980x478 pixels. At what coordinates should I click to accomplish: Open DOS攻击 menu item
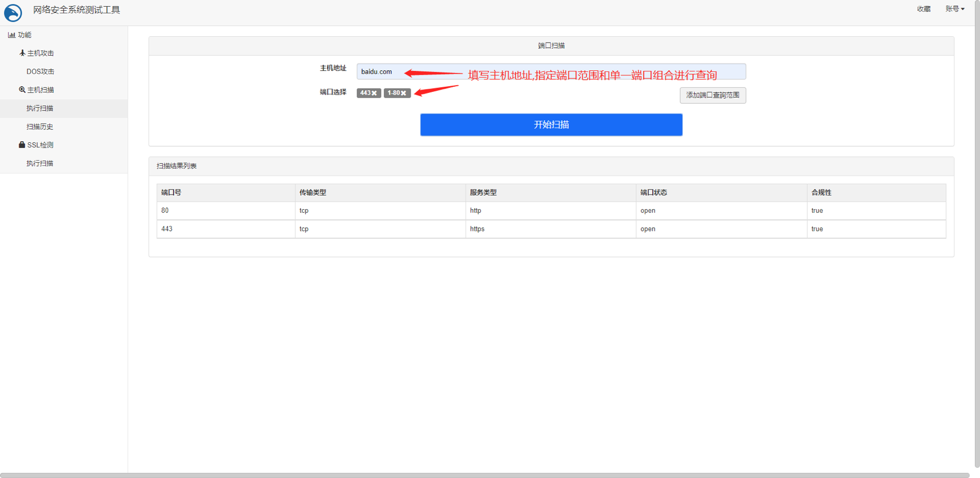(40, 71)
